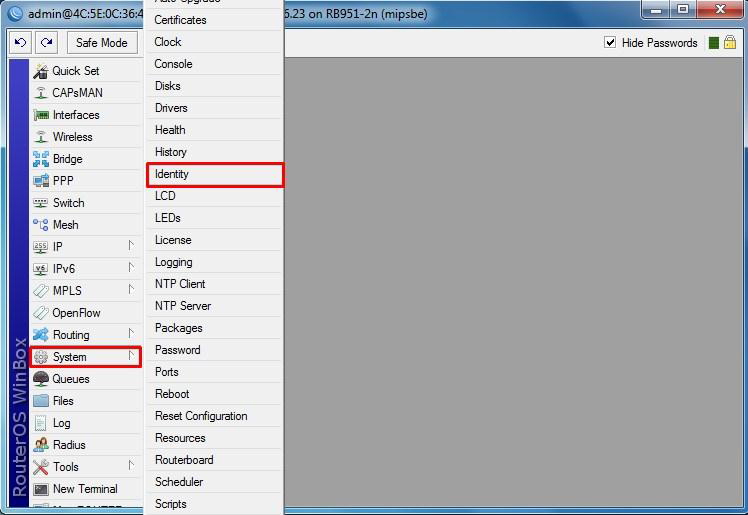Open License submenu entry
Viewport: 748px width, 515px height.
[213, 240]
